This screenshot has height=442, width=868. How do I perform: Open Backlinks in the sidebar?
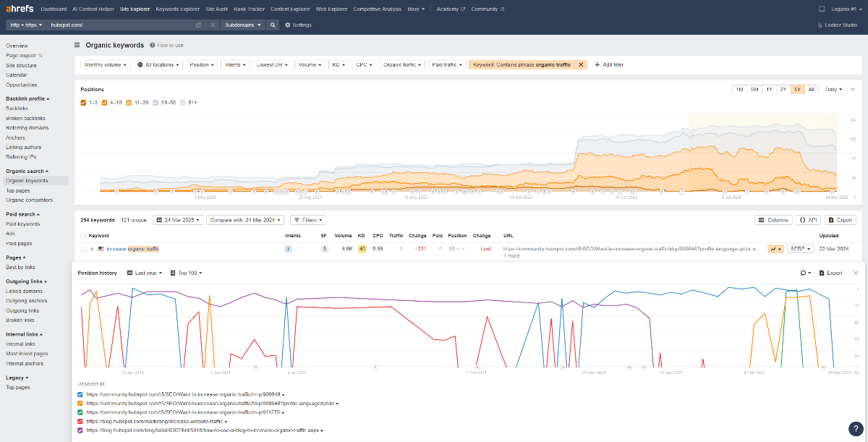click(x=17, y=108)
